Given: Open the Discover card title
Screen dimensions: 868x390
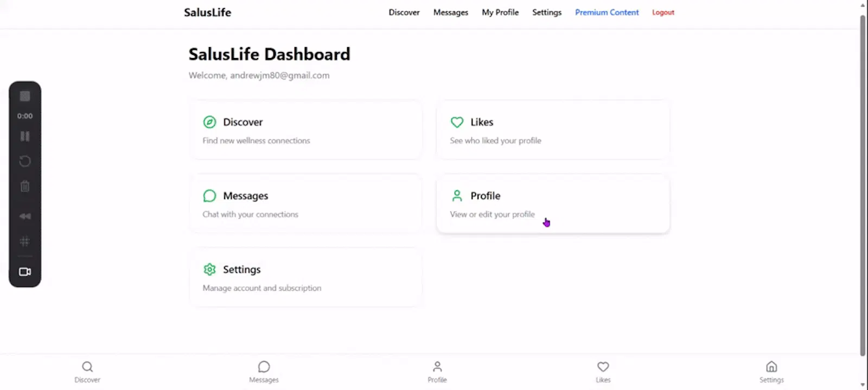Looking at the screenshot, I should [x=242, y=122].
